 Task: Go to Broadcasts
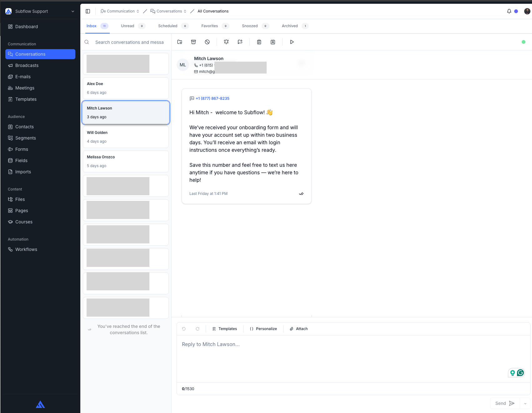[x=40, y=65]
